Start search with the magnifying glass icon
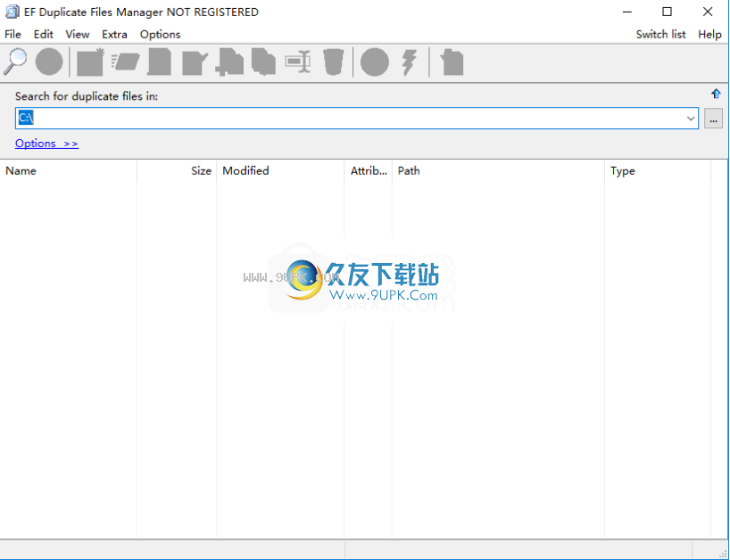This screenshot has width=730, height=560. pos(15,62)
